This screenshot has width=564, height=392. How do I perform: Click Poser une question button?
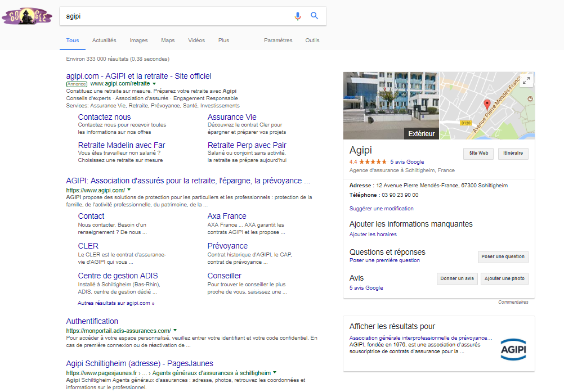click(503, 257)
